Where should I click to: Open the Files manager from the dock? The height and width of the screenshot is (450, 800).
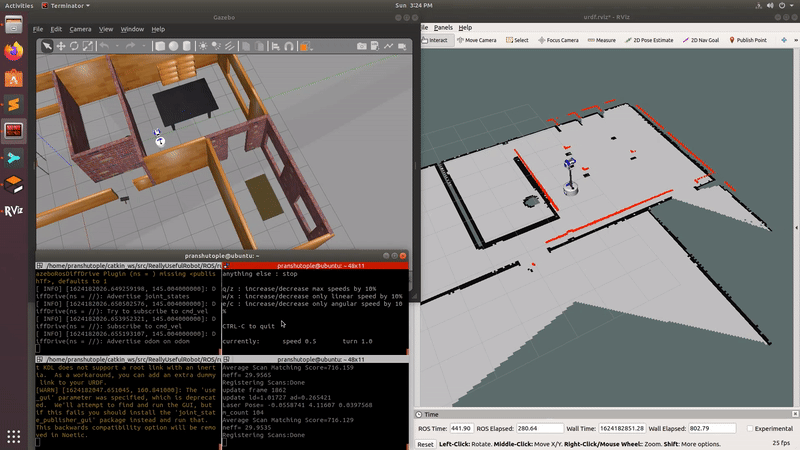[x=14, y=24]
